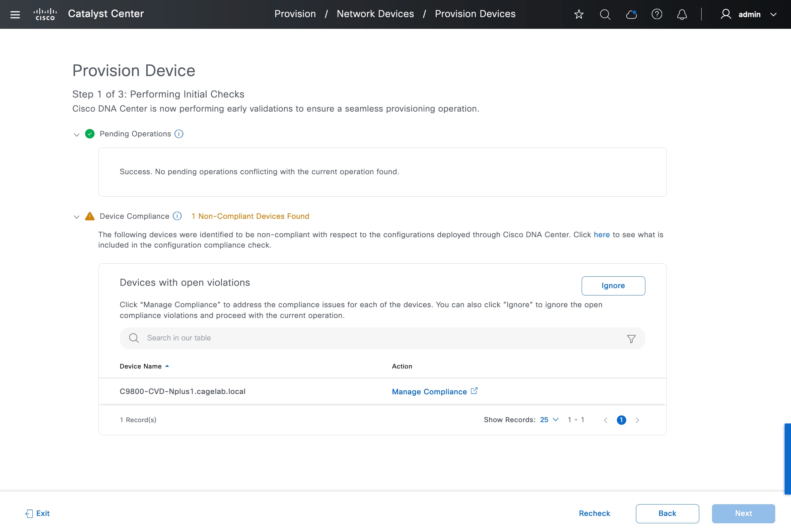Open the admin user menu

click(x=748, y=14)
